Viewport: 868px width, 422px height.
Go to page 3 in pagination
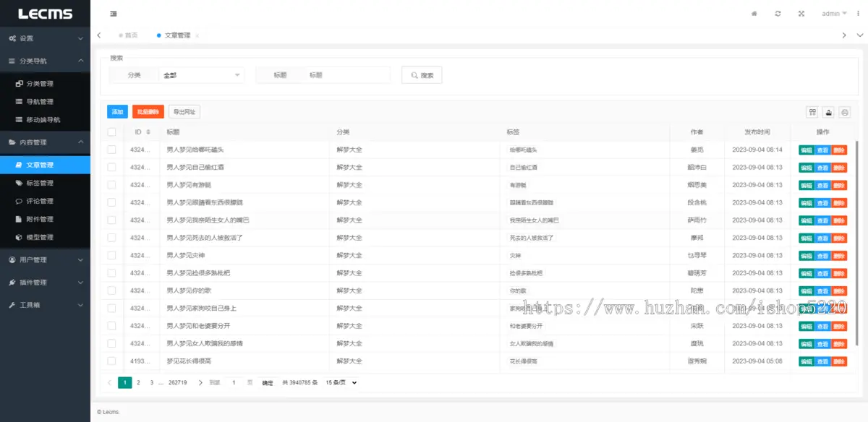click(151, 382)
